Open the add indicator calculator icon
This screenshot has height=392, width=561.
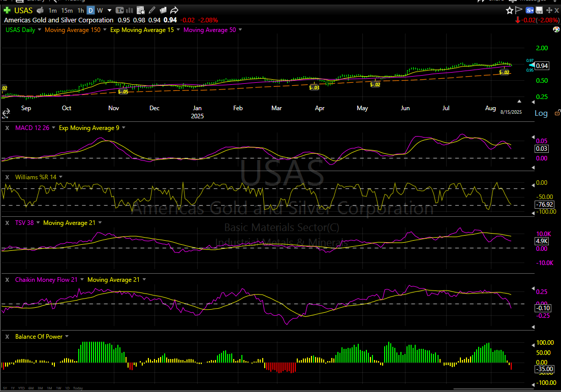(141, 10)
